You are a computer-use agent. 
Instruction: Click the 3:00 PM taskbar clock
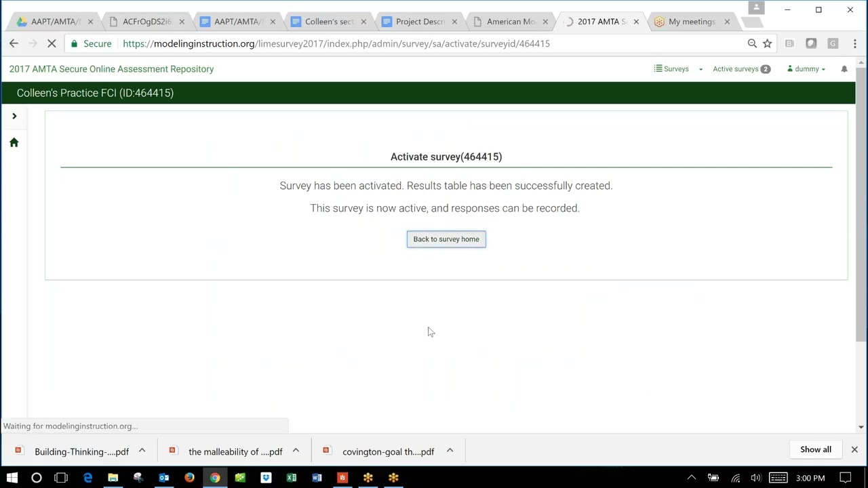811,478
